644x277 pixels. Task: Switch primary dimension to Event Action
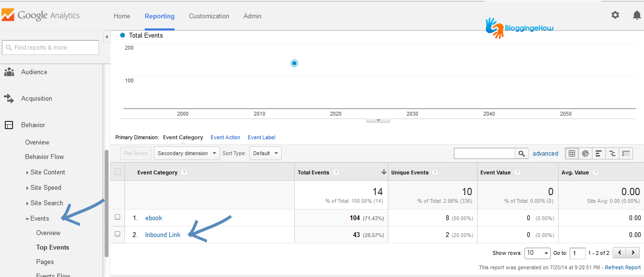[x=225, y=137]
